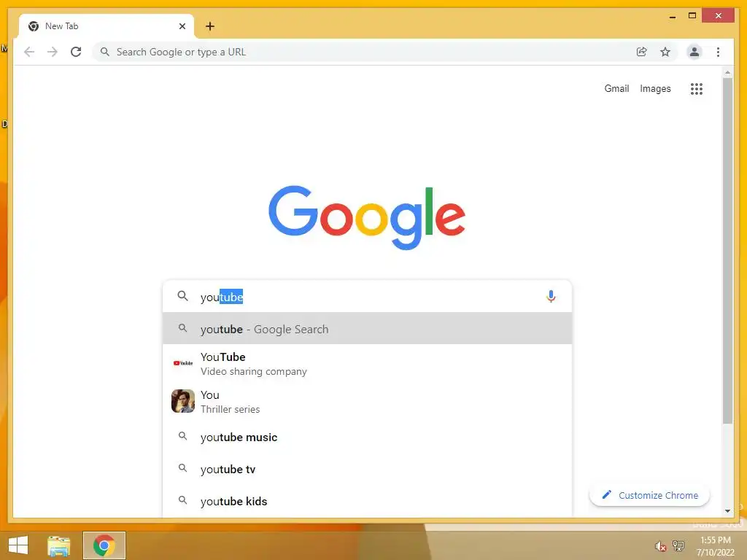Viewport: 747px width, 560px height.
Task: Bookmark this tab with the star icon
Action: pyautogui.click(x=665, y=52)
